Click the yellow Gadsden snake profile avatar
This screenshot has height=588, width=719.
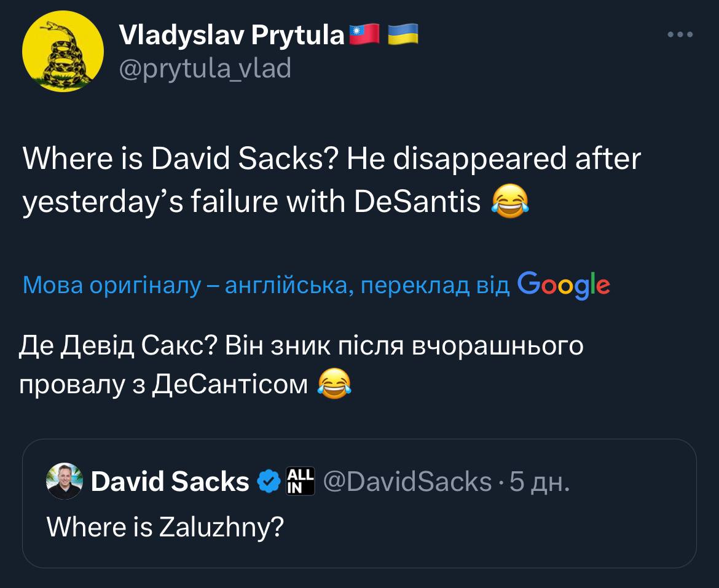coord(63,51)
